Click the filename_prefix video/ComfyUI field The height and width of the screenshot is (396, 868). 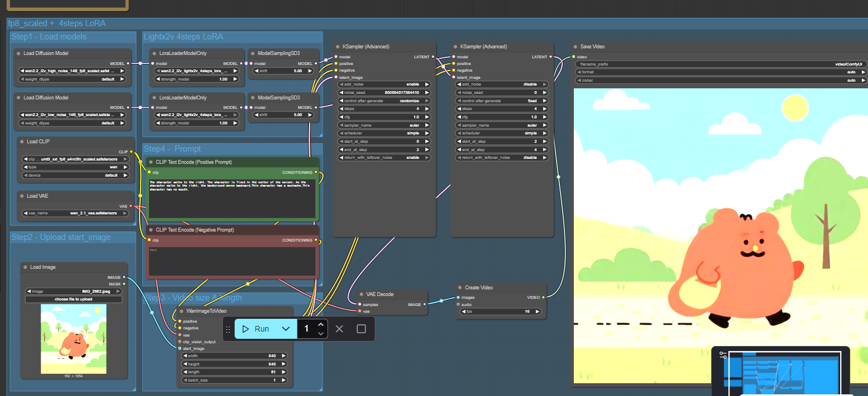721,64
